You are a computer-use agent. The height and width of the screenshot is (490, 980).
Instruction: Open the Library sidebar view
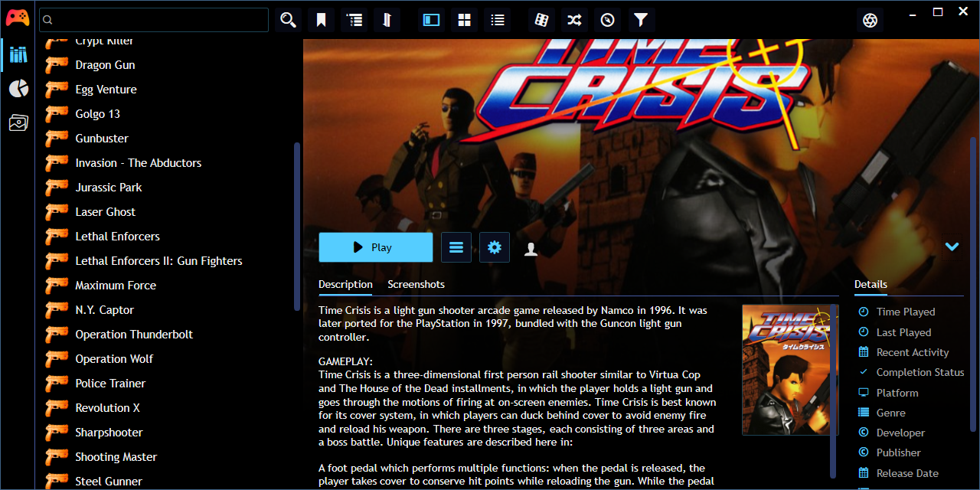18,54
